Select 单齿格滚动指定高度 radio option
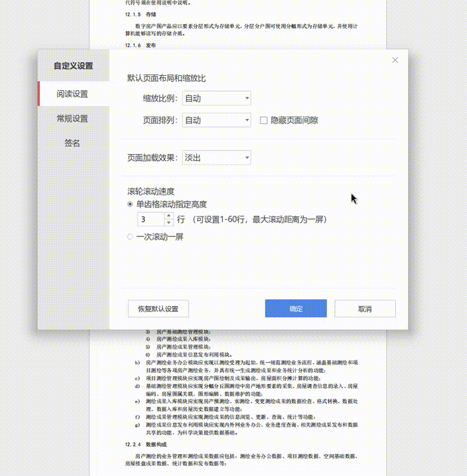 click(130, 204)
